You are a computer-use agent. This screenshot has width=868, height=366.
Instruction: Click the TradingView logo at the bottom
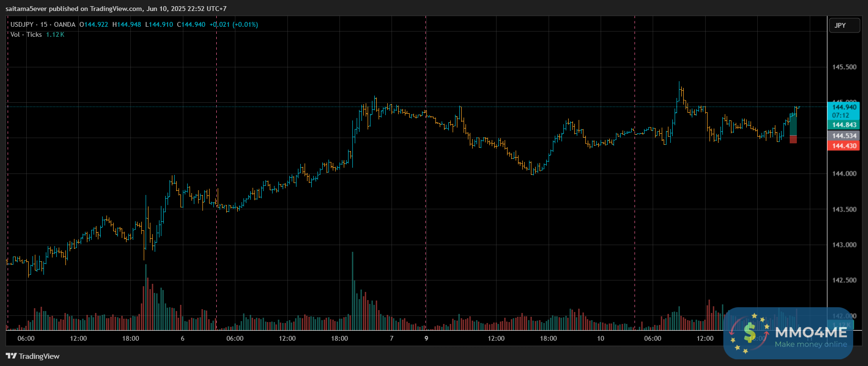pos(32,356)
